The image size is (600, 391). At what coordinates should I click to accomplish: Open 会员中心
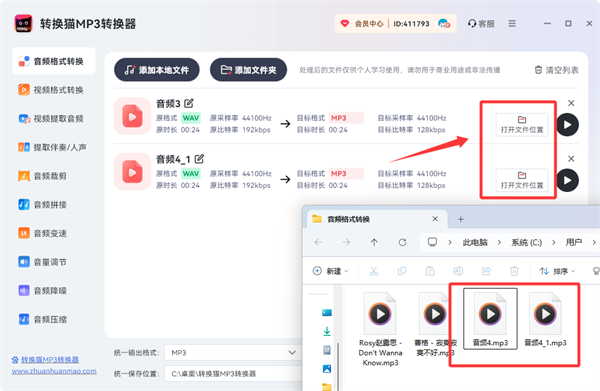[362, 24]
